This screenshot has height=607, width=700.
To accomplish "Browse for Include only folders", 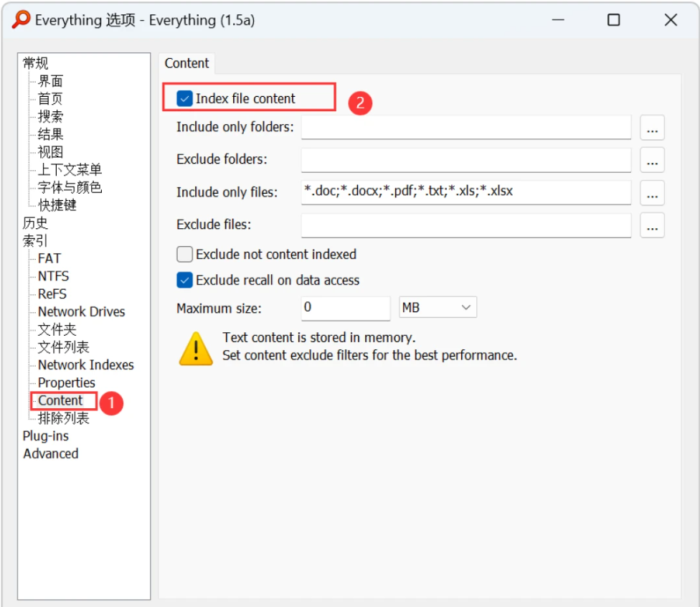I will pos(652,128).
